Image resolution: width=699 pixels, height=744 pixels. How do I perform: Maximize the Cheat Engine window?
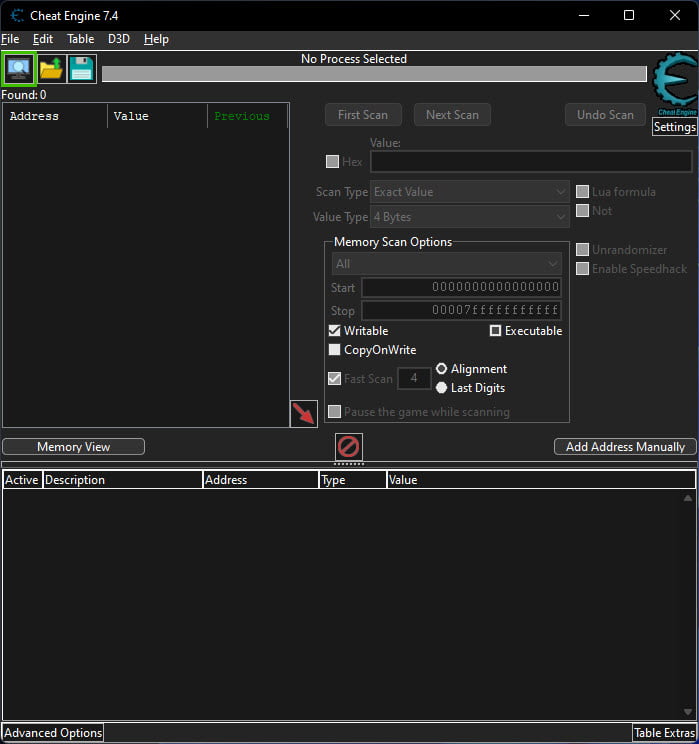(x=629, y=16)
